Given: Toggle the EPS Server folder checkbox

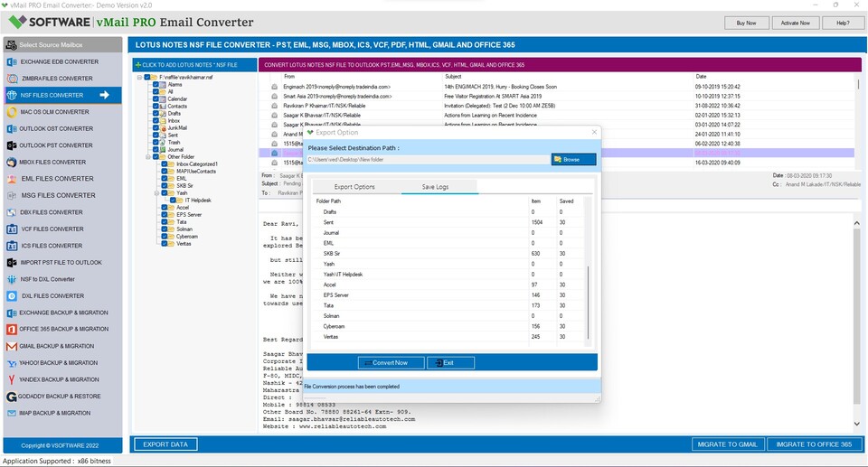Looking at the screenshot, I should pyautogui.click(x=165, y=215).
